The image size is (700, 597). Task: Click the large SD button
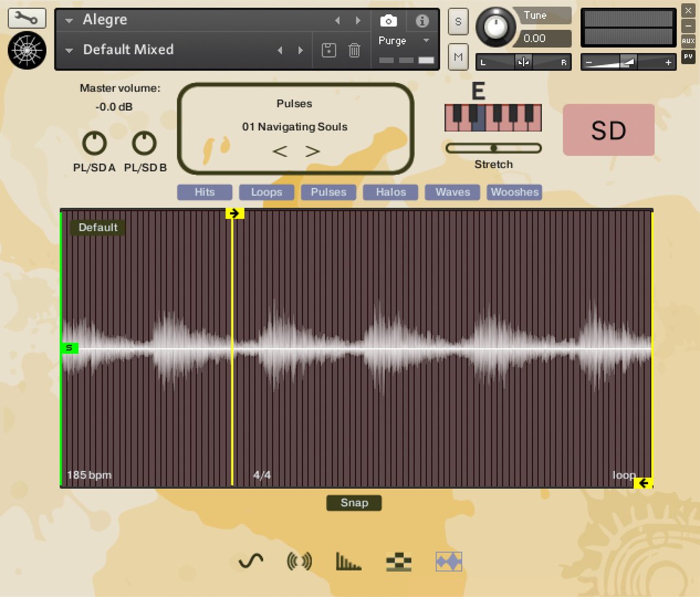(x=608, y=130)
